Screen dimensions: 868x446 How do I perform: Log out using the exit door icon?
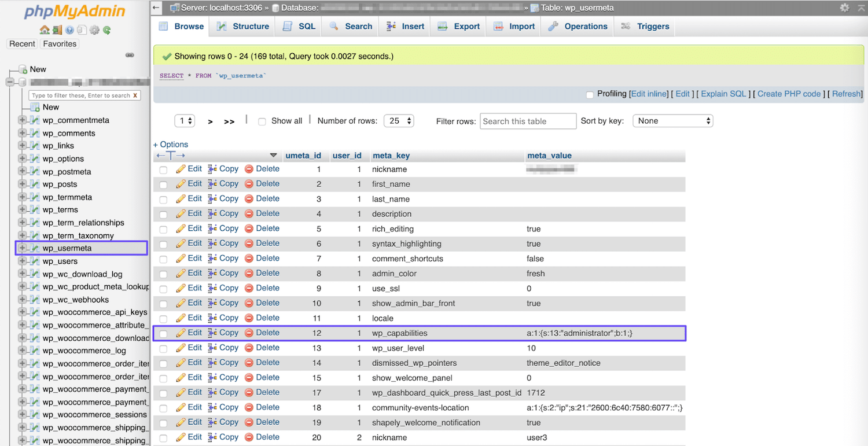[x=57, y=31]
